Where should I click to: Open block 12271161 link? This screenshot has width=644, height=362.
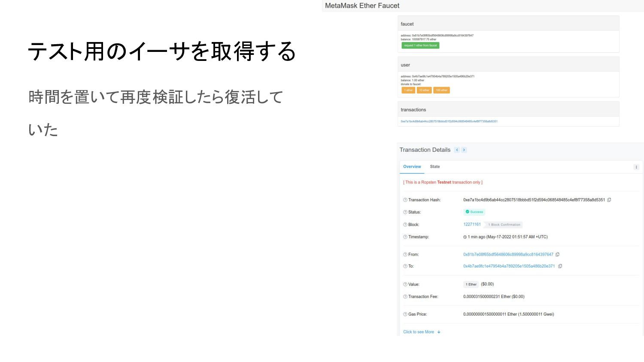coord(472,224)
